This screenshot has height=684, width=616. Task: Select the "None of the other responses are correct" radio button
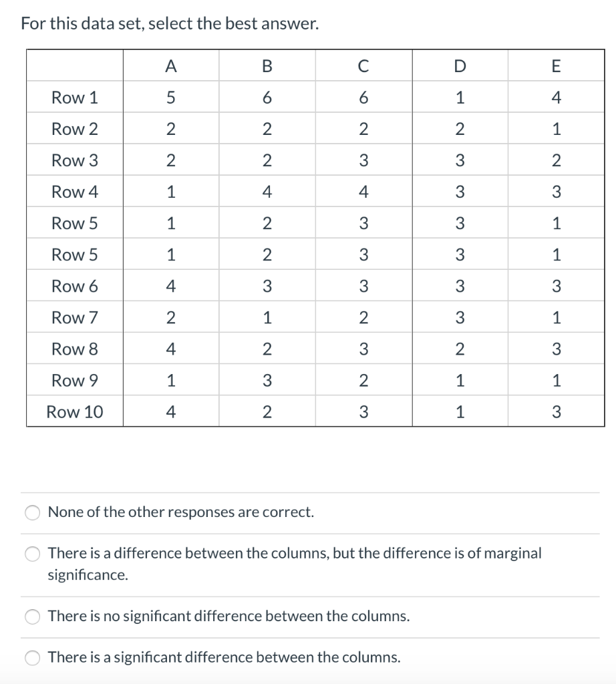[x=31, y=512]
